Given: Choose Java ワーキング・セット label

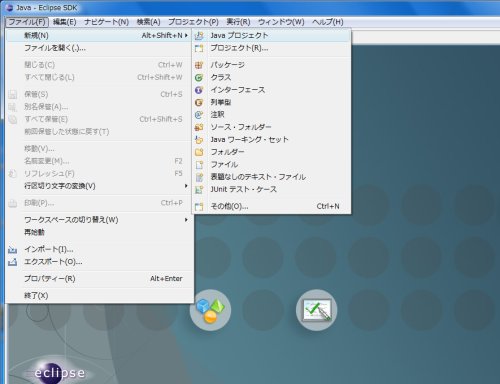Looking at the screenshot, I should pos(249,140).
